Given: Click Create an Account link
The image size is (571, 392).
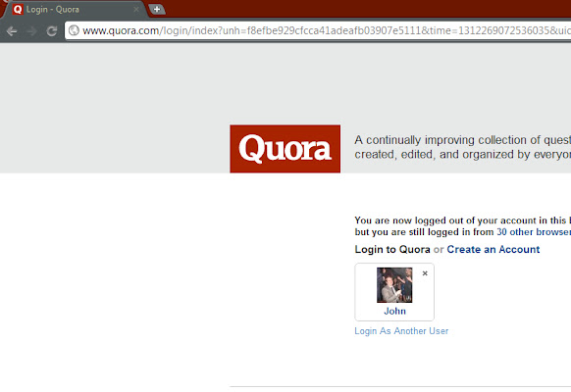Looking at the screenshot, I should click(x=493, y=250).
